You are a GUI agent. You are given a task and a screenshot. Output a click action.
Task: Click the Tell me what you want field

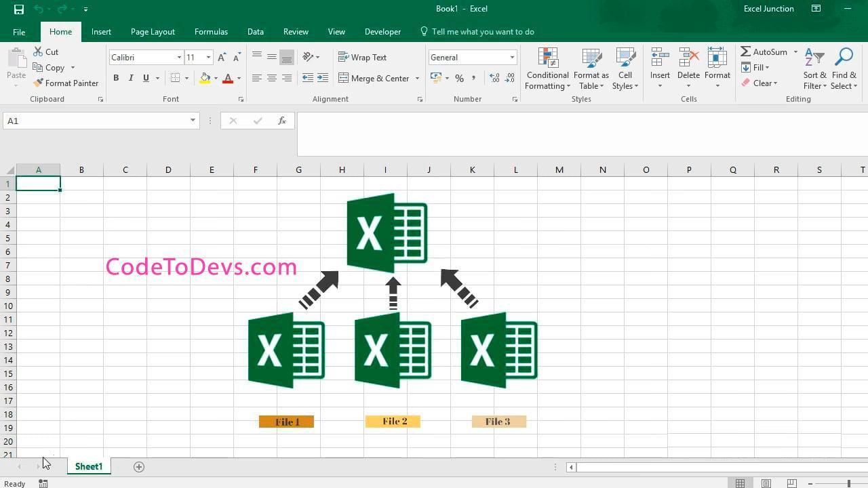point(477,32)
